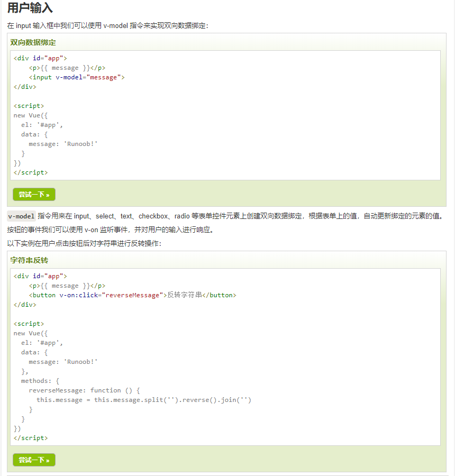Click opening <script> tag in 字符串反转 code
The image size is (455, 476).
pyautogui.click(x=29, y=324)
